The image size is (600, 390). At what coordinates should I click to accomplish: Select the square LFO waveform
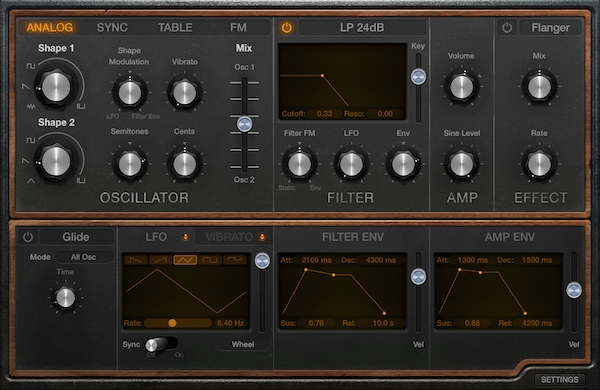coord(210,260)
